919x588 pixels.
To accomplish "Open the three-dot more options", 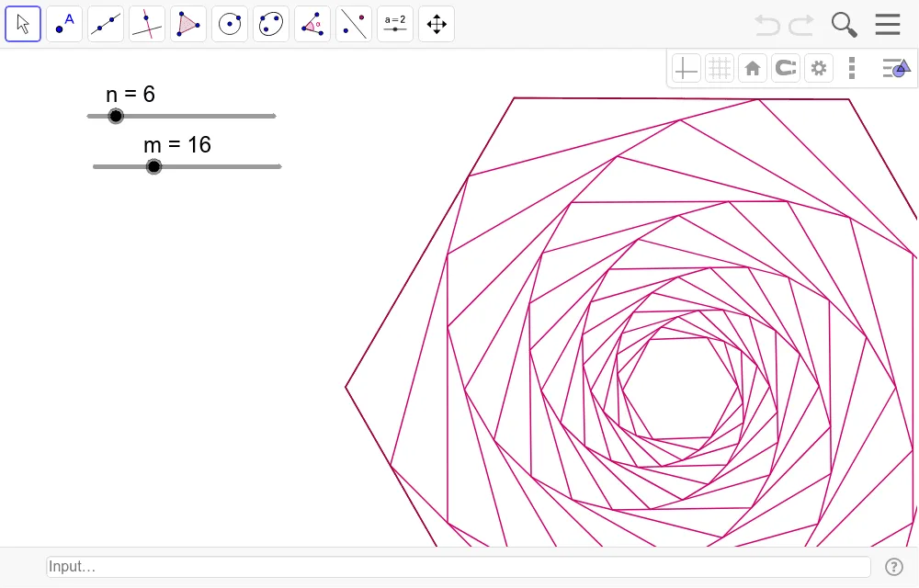I will (852, 69).
